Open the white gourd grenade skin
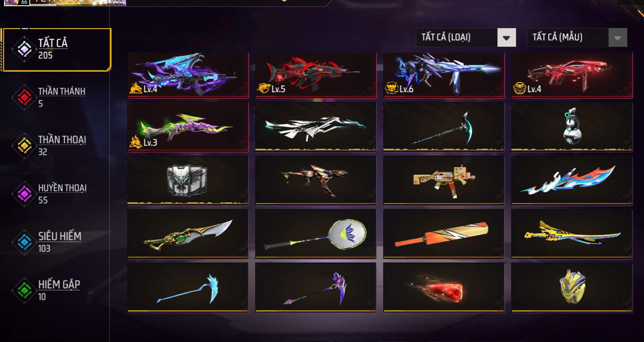 [572, 126]
